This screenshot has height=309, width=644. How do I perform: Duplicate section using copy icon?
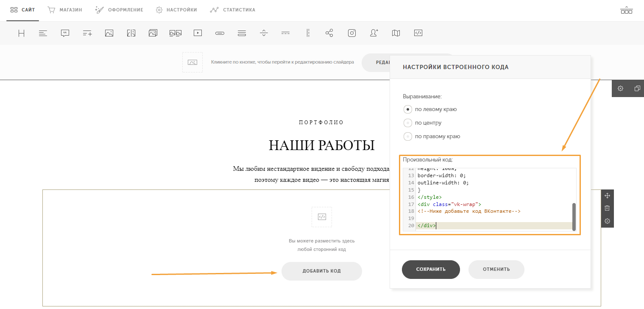pos(637,89)
